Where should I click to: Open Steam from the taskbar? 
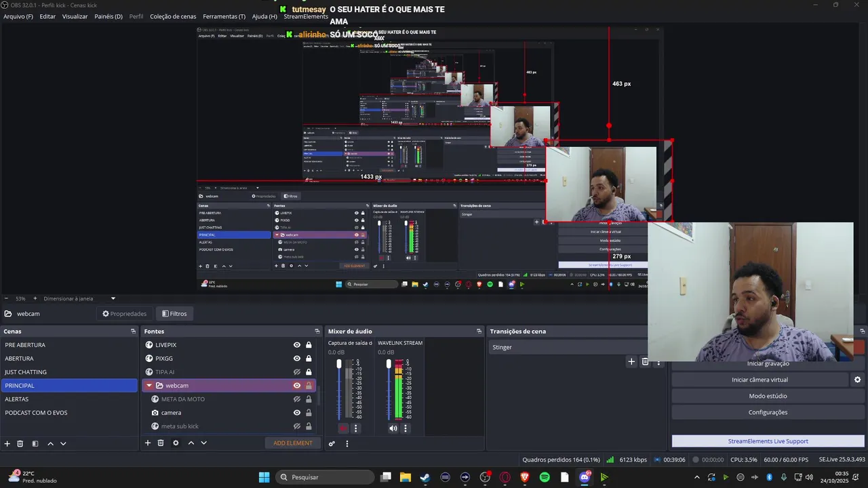coord(425,477)
